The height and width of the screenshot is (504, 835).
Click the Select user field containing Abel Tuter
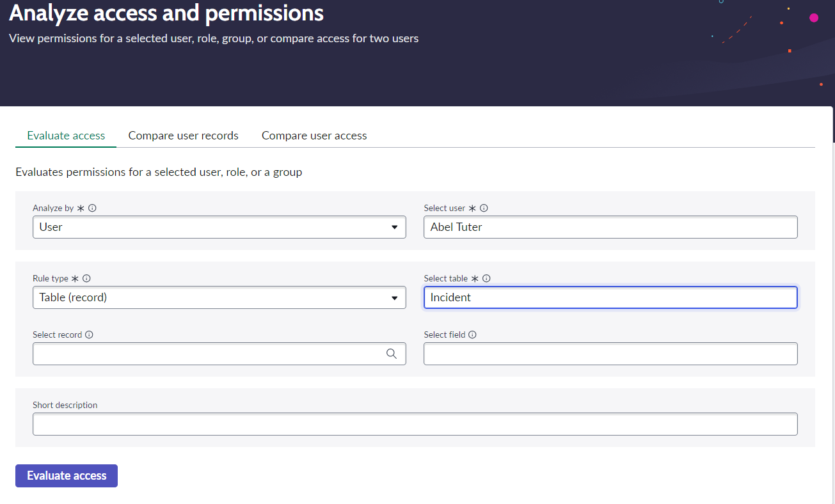click(610, 227)
